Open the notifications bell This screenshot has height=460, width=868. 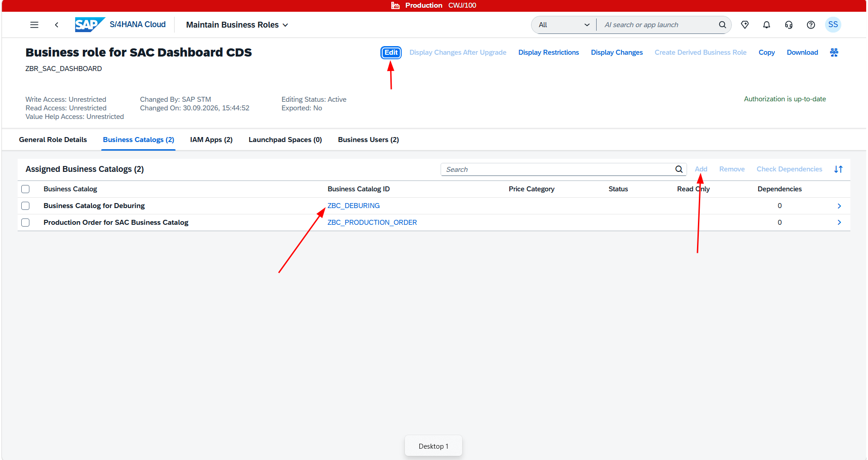[767, 25]
